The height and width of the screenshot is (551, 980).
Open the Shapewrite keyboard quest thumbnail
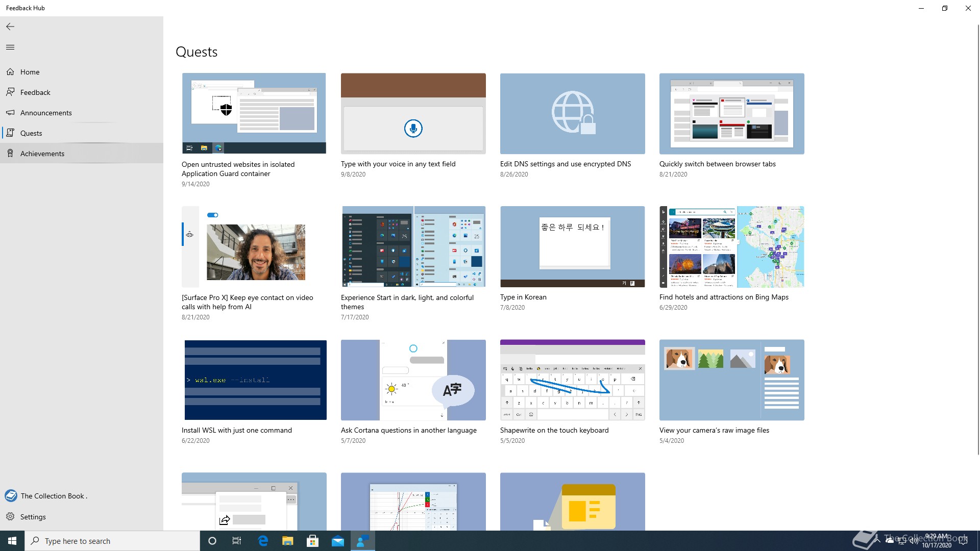[573, 380]
